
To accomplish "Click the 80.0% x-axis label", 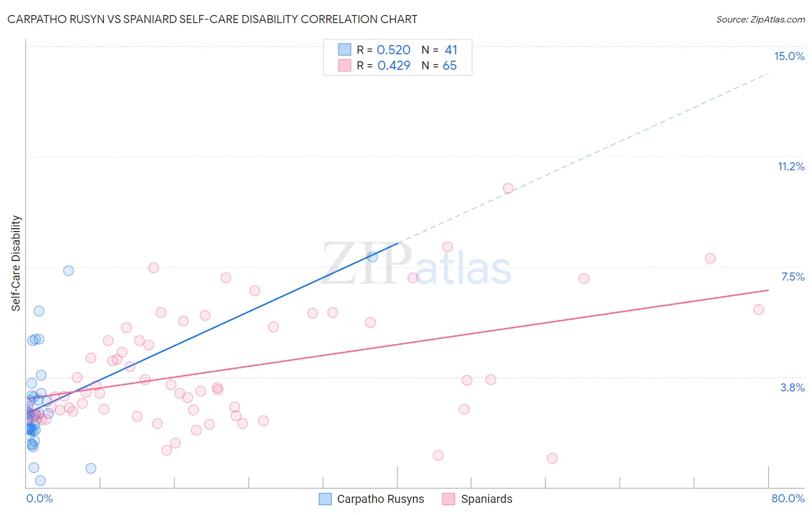I will pos(788,498).
